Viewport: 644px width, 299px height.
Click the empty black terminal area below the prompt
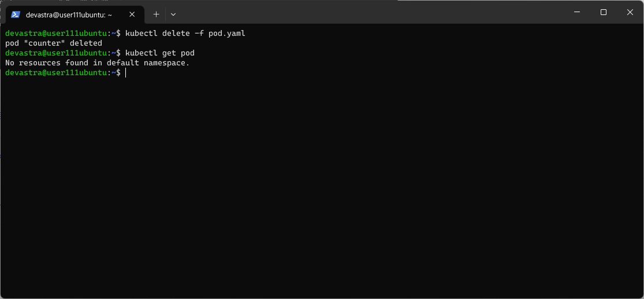[x=322, y=185]
